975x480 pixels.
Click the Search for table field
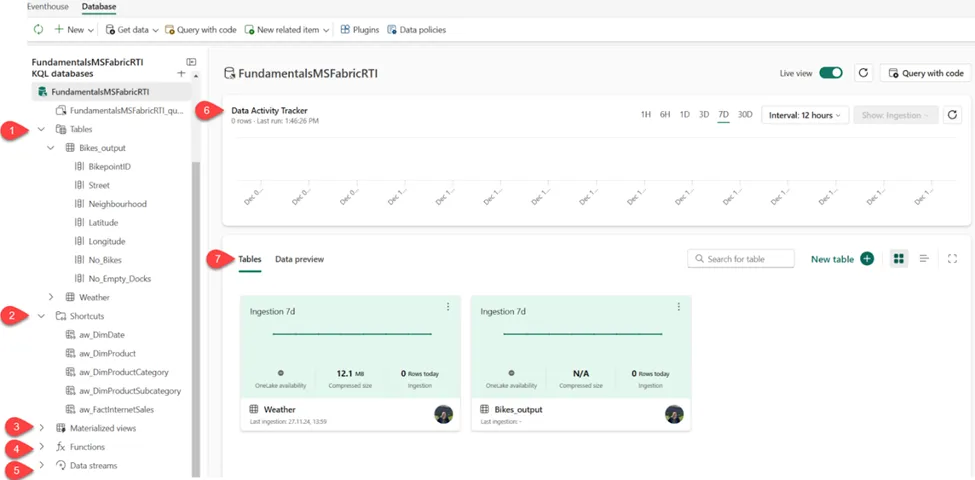pos(741,259)
